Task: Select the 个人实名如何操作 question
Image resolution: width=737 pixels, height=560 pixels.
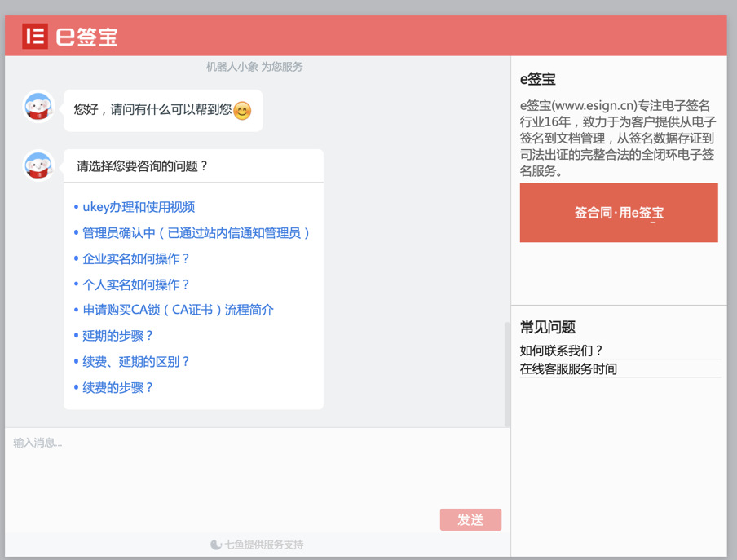Action: tap(135, 284)
